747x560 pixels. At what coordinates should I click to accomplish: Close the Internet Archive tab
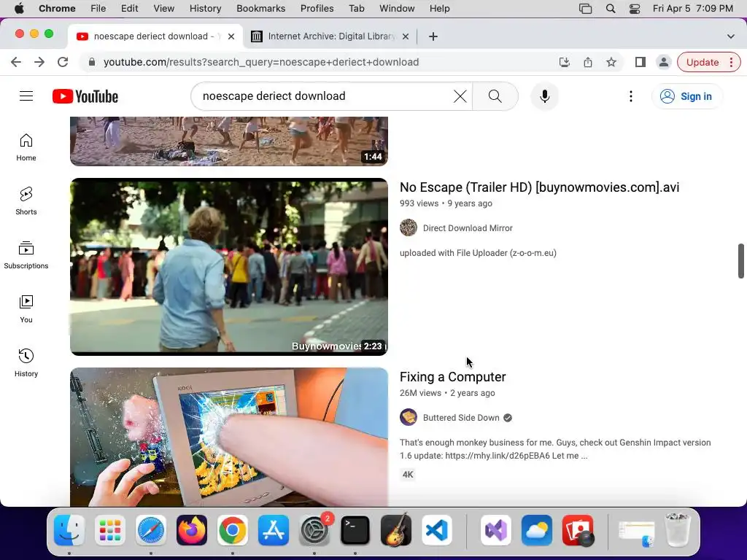pyautogui.click(x=406, y=36)
